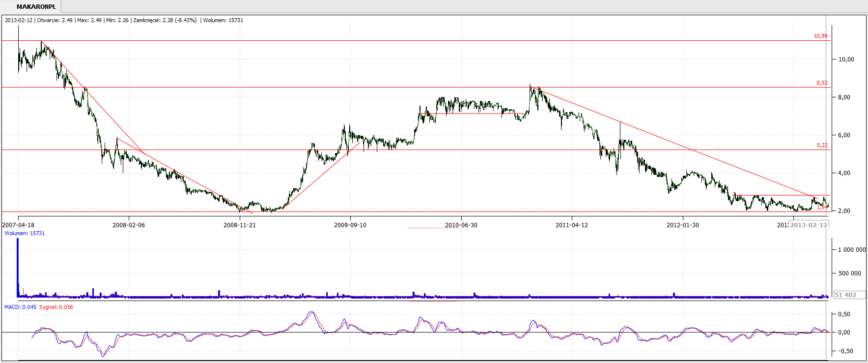Click the 0,50 MACD axis value
This screenshot has width=868, height=363.
[844, 314]
